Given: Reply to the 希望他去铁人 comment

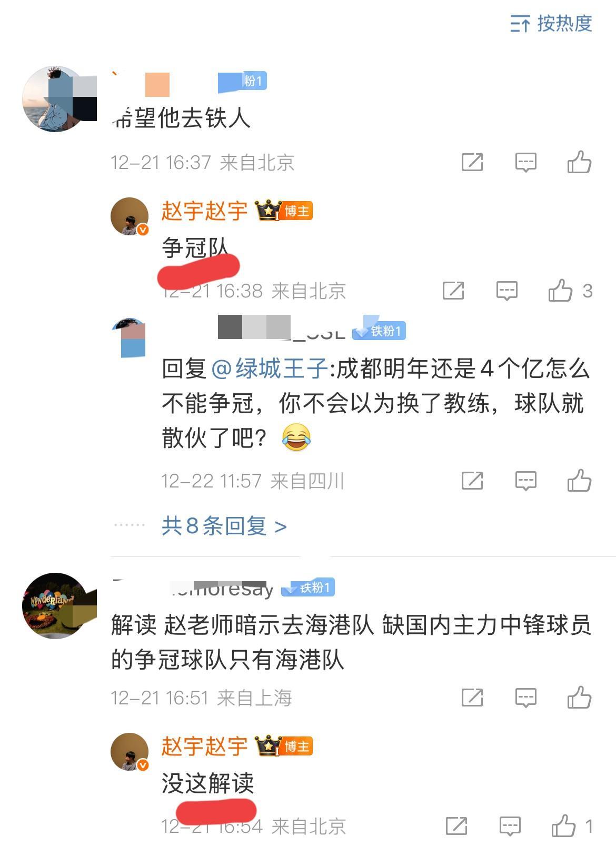Looking at the screenshot, I should click(x=525, y=162).
